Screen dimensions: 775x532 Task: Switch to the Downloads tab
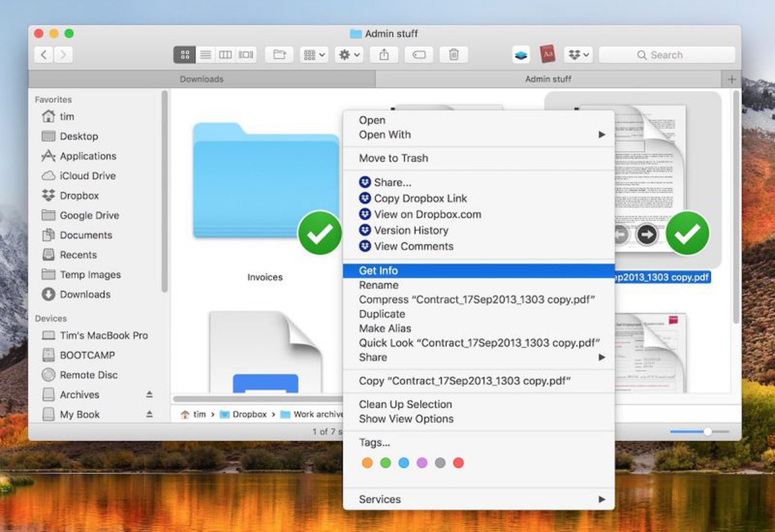coord(201,78)
